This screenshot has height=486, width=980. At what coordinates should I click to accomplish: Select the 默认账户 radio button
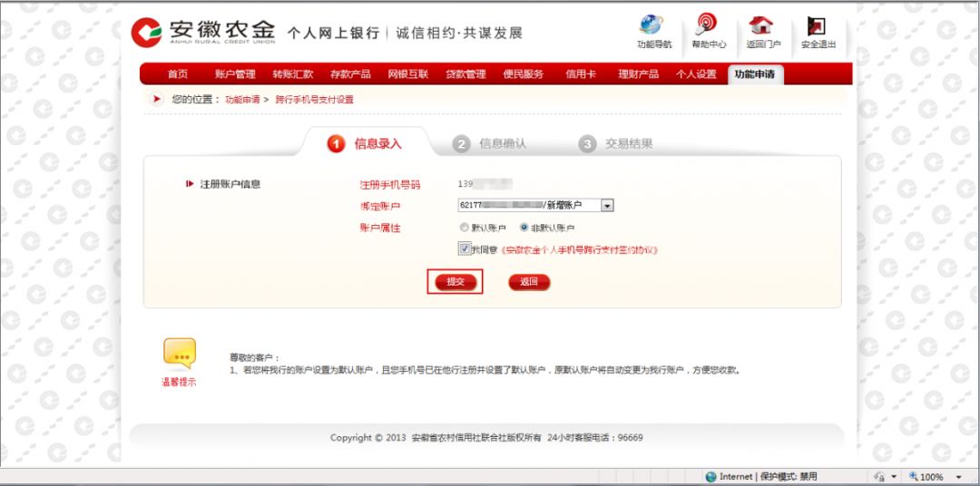[x=464, y=228]
